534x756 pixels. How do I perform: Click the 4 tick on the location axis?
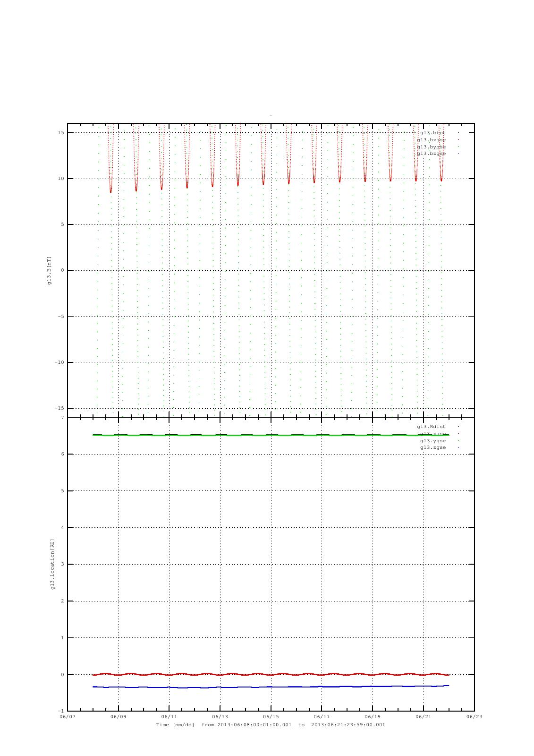tap(62, 528)
